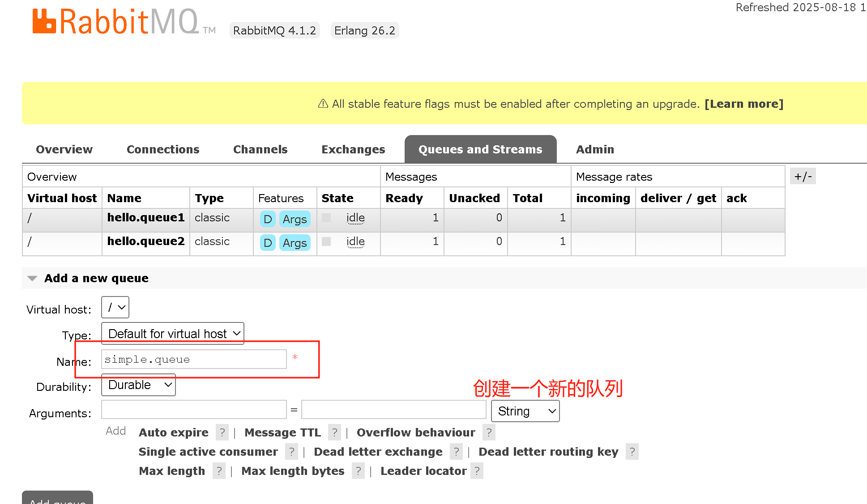Open help for Overflow behaviour
Viewport: 867px width, 504px height.
pyautogui.click(x=489, y=432)
